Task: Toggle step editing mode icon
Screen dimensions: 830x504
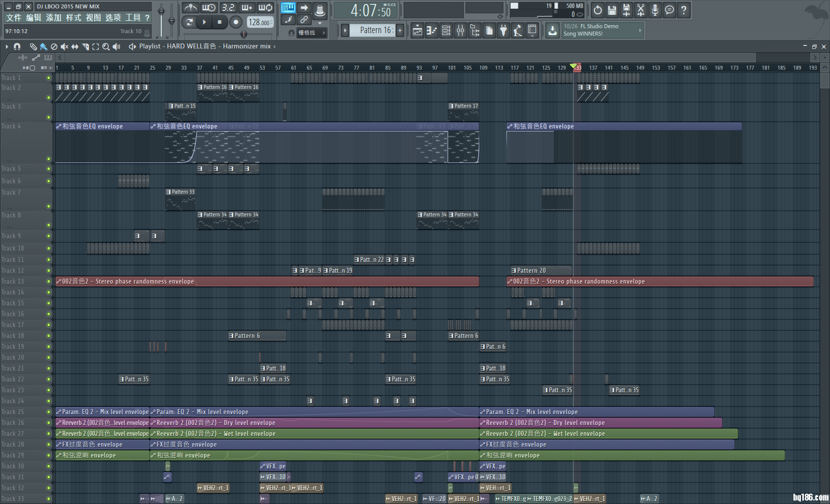Action: point(289,20)
